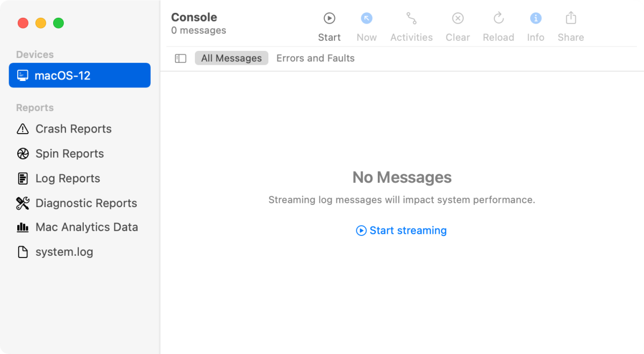
Task: Start log streaming from toolbar play icon
Action: [329, 19]
